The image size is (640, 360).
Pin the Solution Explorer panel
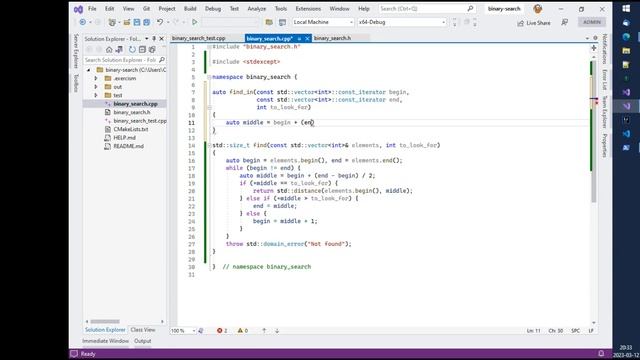(154, 38)
